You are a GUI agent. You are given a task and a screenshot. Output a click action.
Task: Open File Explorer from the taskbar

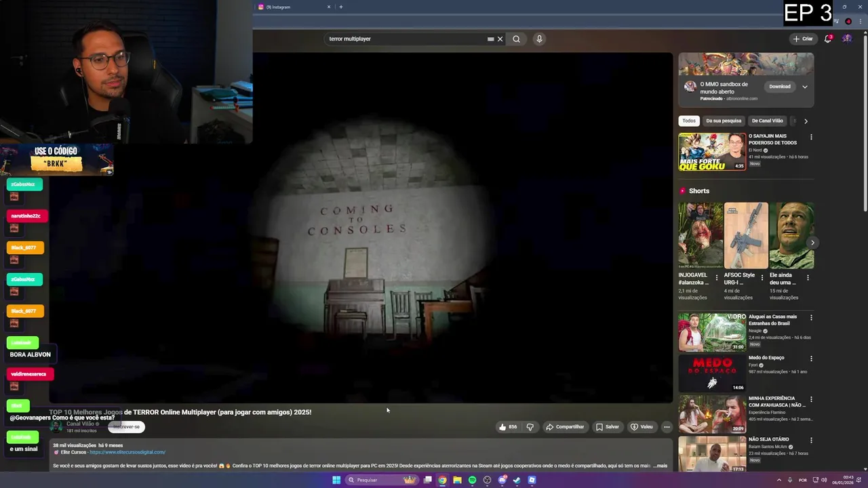pos(458,480)
